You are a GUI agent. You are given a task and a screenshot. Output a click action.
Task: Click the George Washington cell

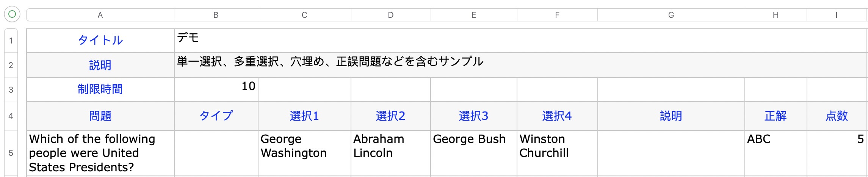point(304,153)
